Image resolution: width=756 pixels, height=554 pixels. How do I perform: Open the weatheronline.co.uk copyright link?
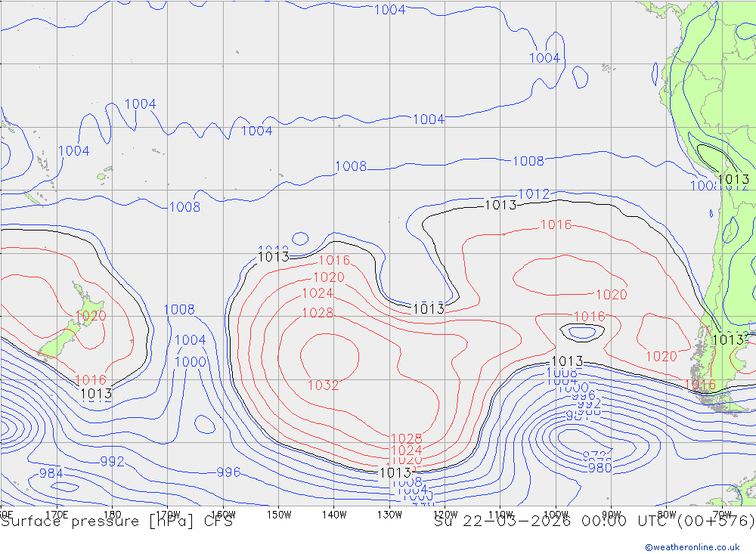click(x=692, y=547)
